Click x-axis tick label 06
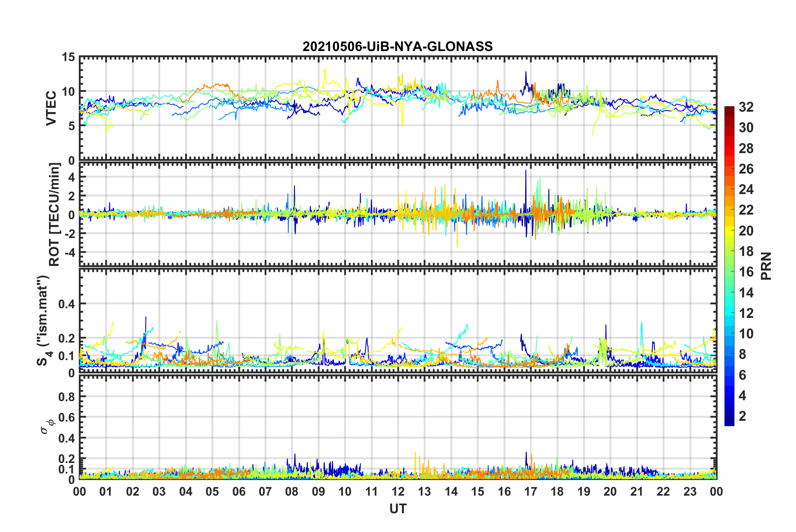 (239, 491)
